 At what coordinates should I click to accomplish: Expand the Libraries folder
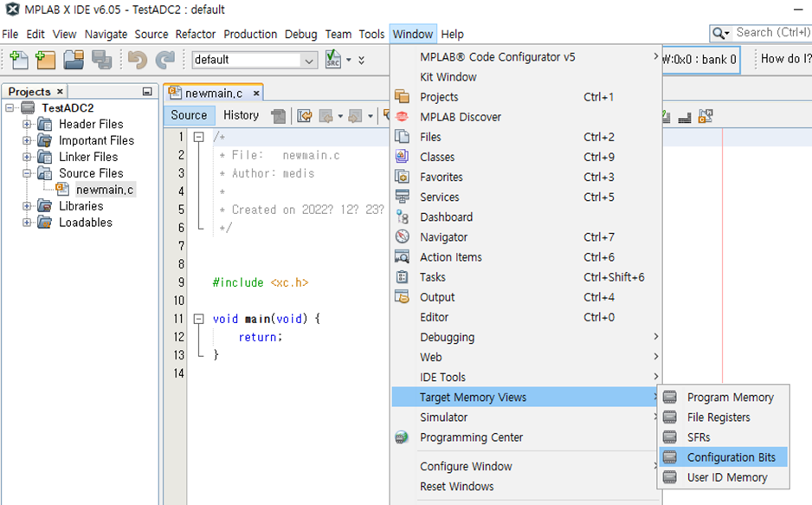(x=27, y=206)
